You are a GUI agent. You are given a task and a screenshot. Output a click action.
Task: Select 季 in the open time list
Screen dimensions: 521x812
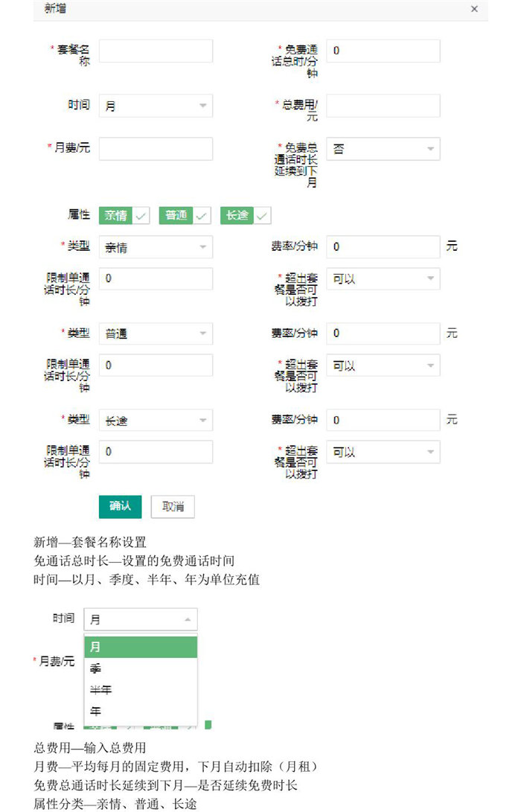(x=141, y=668)
